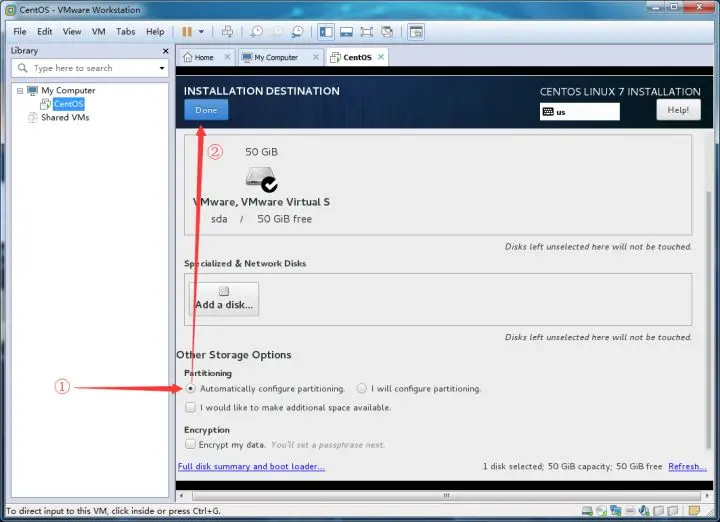Select Shared VMs in the library
The height and width of the screenshot is (522, 720).
(x=65, y=118)
